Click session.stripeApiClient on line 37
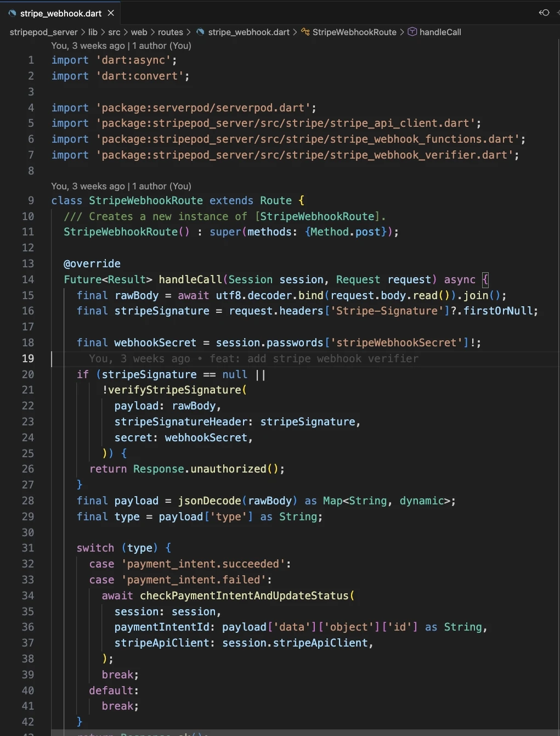This screenshot has width=560, height=736. 295,643
